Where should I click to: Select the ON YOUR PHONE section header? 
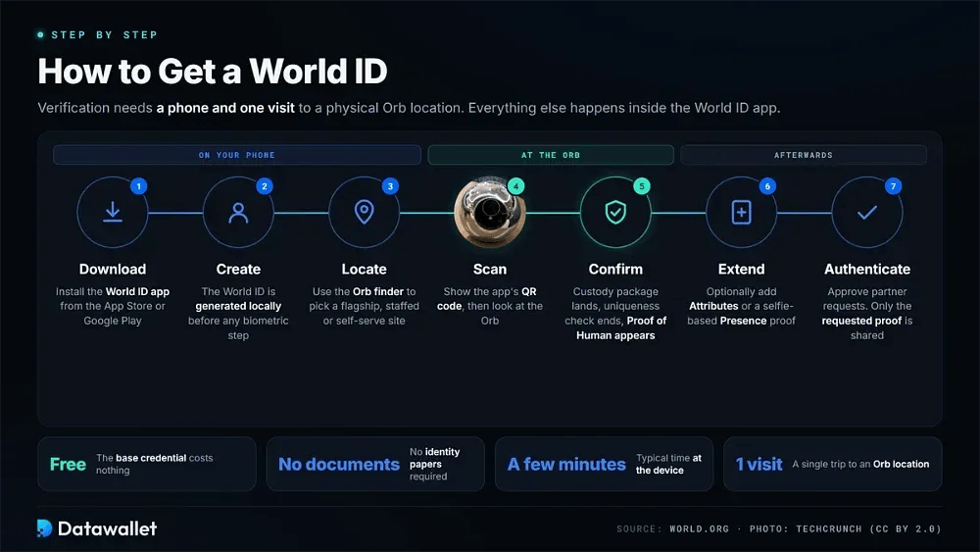pos(237,155)
